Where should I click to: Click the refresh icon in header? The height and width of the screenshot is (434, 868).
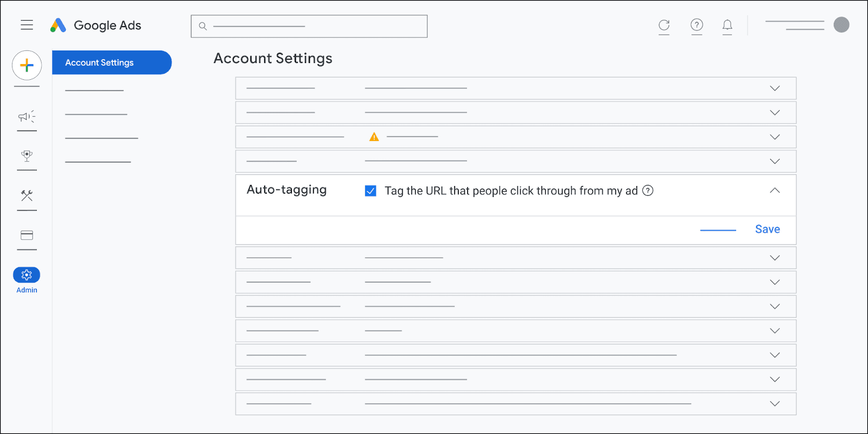tap(664, 25)
